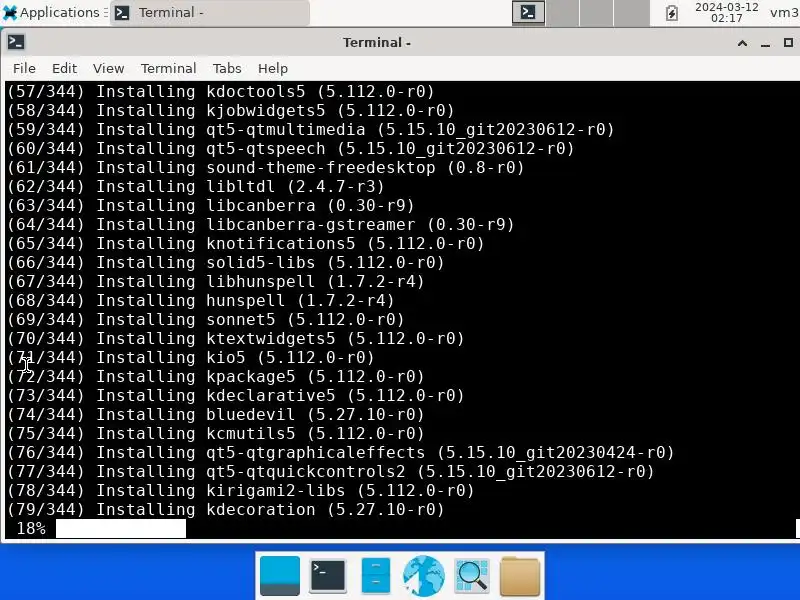This screenshot has height=600, width=800.
Task: Click the line installing libcanberra-gstreamer
Action: (260, 224)
